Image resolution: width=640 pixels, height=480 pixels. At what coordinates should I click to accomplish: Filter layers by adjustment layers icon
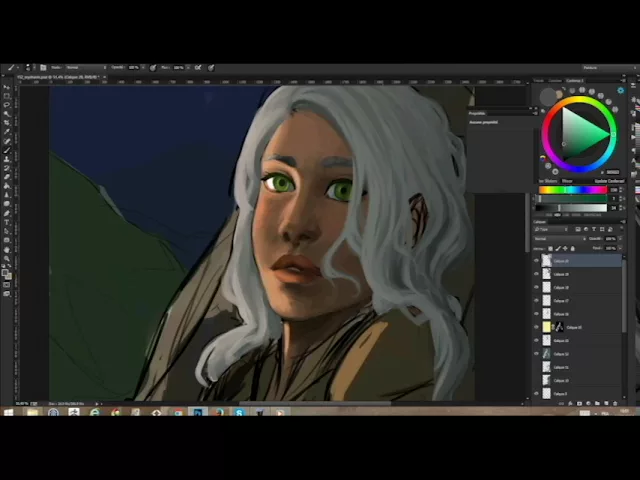(x=586, y=229)
